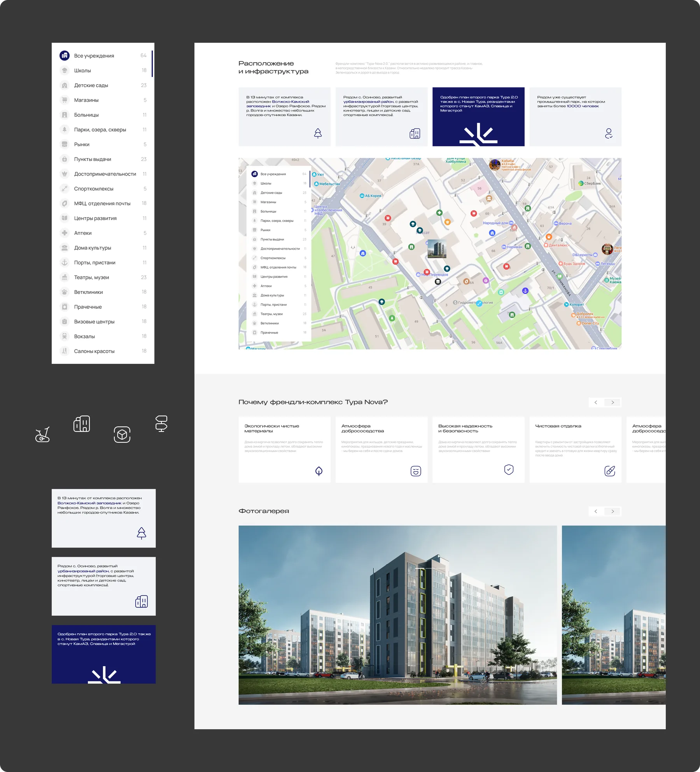The width and height of the screenshot is (700, 772).
Task: Click the building photo marker on map
Action: pos(437,249)
